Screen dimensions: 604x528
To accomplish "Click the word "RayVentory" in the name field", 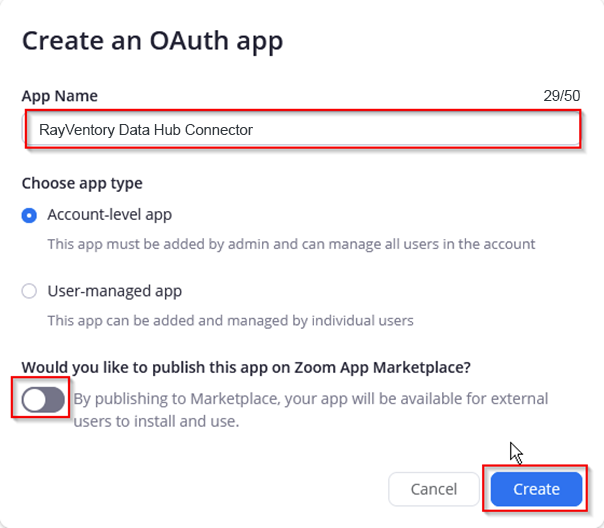I will pos(76,130).
